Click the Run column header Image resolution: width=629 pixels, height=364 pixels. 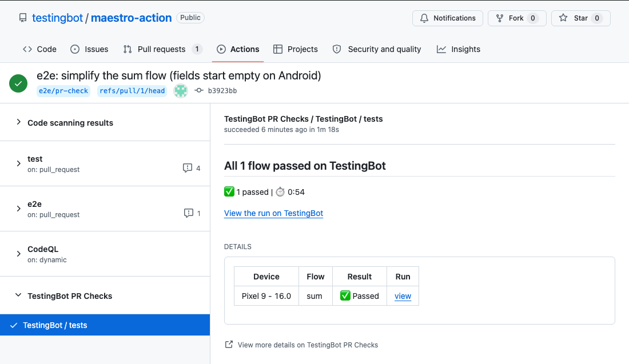[403, 277]
